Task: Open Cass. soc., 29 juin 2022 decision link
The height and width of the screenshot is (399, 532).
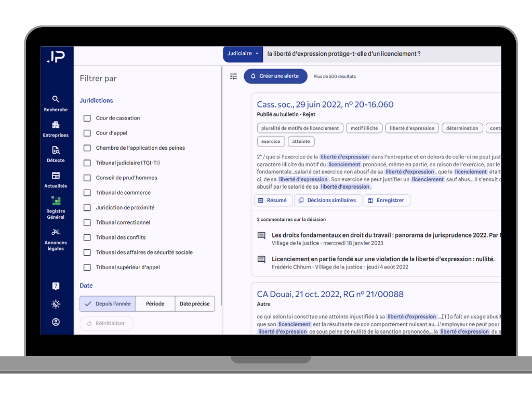Action: [325, 104]
